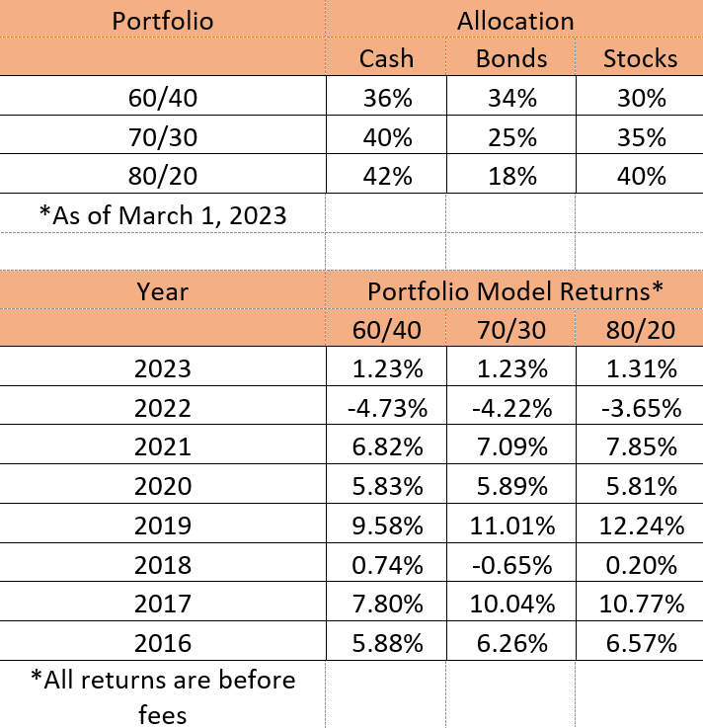Click the Cash column header
Screen dimensions: 703x728
point(386,57)
